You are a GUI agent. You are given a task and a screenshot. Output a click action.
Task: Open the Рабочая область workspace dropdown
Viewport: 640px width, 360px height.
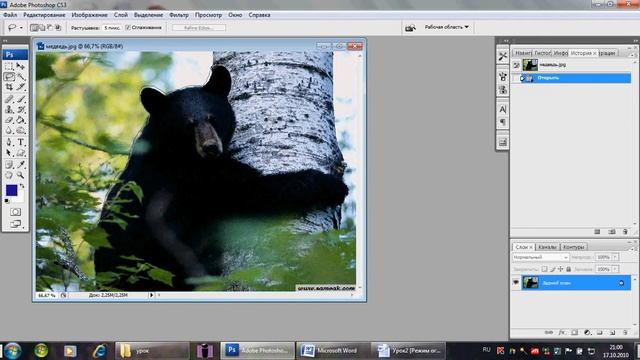(x=447, y=27)
